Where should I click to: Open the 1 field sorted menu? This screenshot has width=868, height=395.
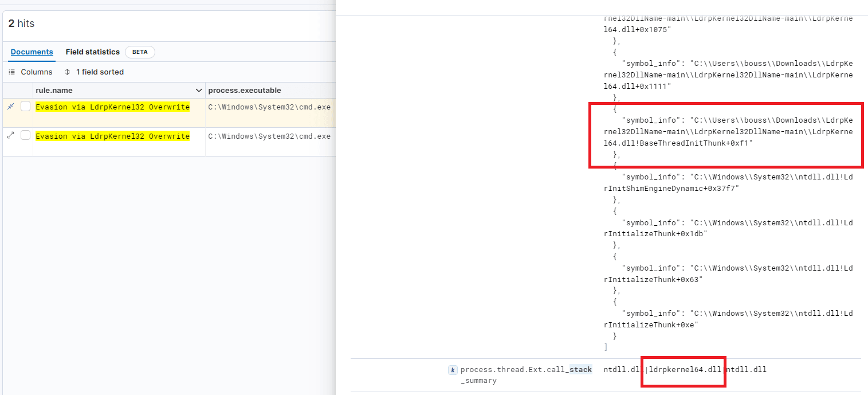click(94, 72)
